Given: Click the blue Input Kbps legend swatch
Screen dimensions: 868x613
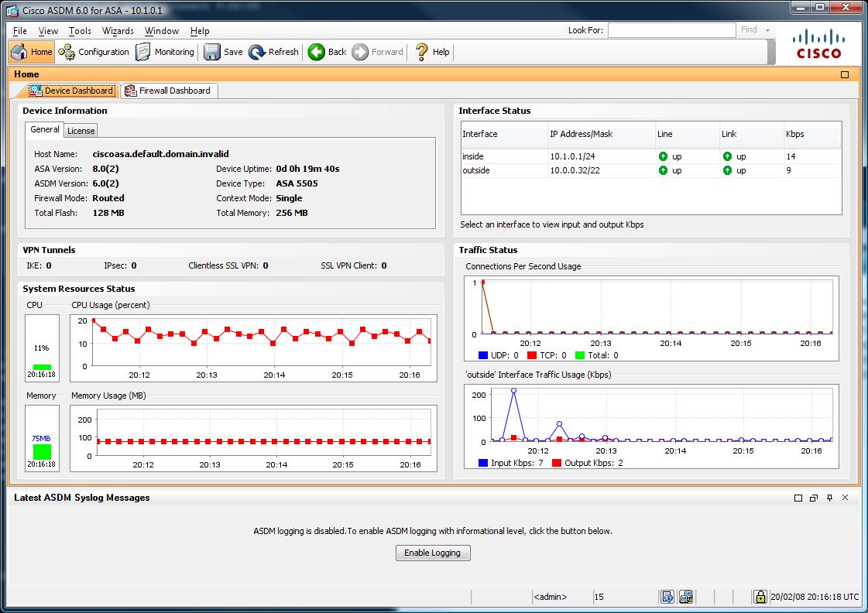Looking at the screenshot, I should [482, 463].
